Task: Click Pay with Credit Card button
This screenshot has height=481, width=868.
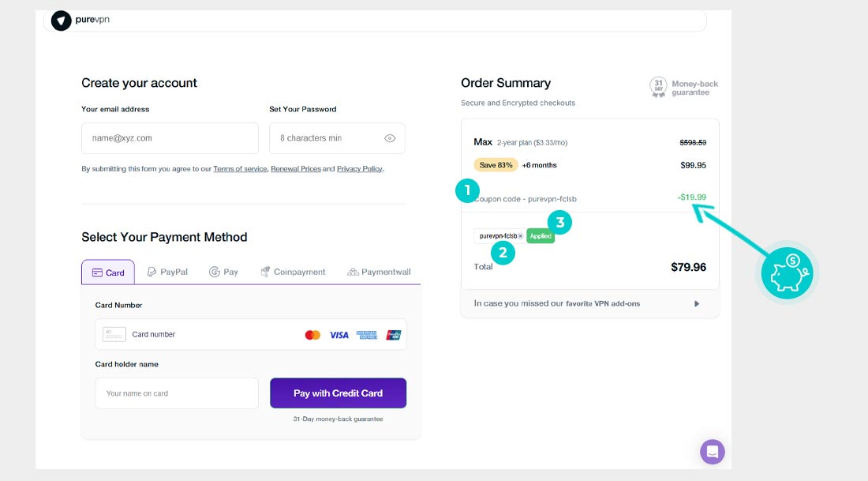Action: (339, 393)
